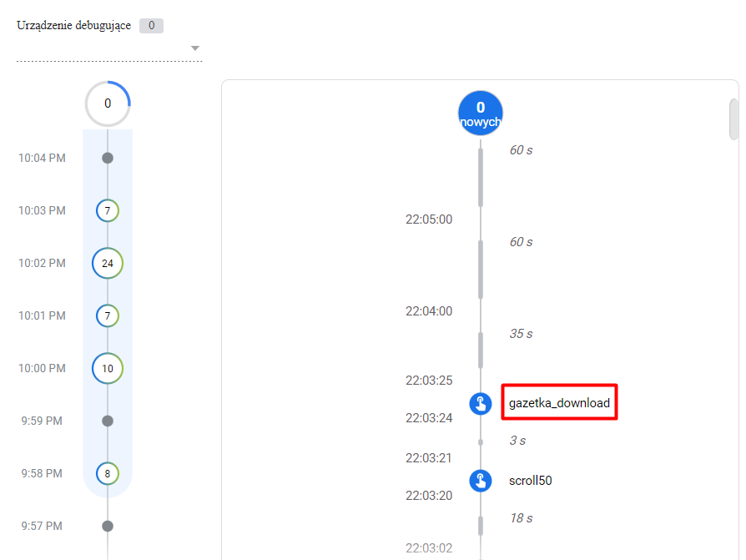Open the 10:01 PM bubble with 7 events
Image resolution: width=746 pixels, height=560 pixels.
click(108, 315)
